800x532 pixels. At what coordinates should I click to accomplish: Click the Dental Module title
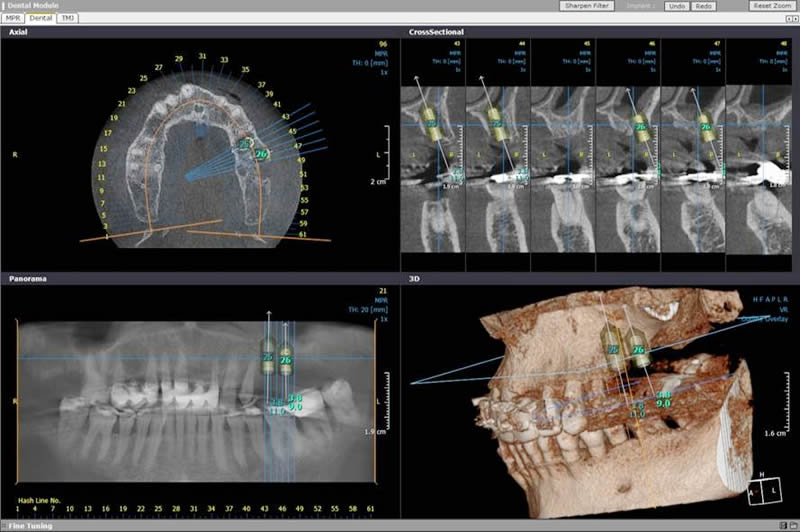pos(33,6)
